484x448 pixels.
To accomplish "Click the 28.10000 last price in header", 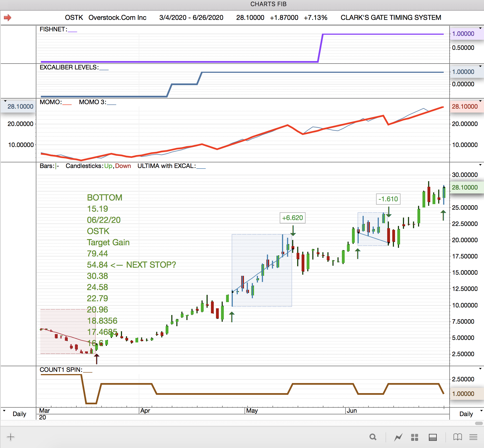I will click(250, 18).
